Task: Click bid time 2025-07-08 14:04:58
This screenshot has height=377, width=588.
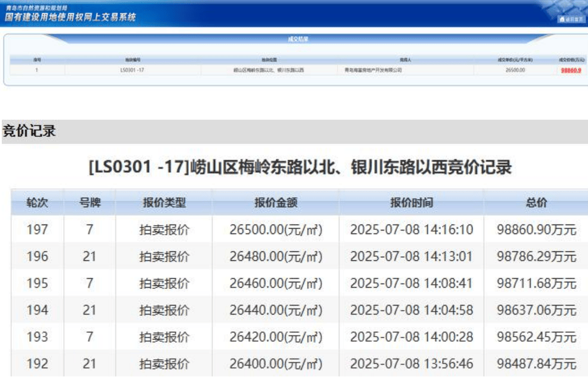Action: point(412,310)
